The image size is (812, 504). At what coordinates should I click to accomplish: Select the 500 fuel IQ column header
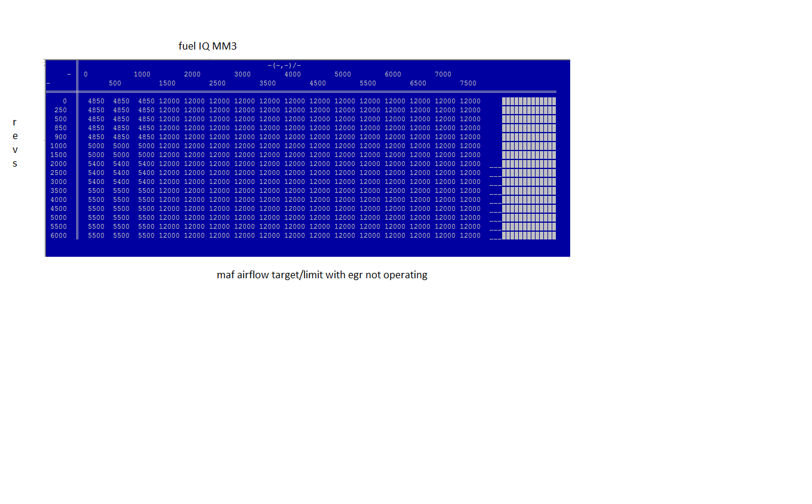(x=115, y=84)
